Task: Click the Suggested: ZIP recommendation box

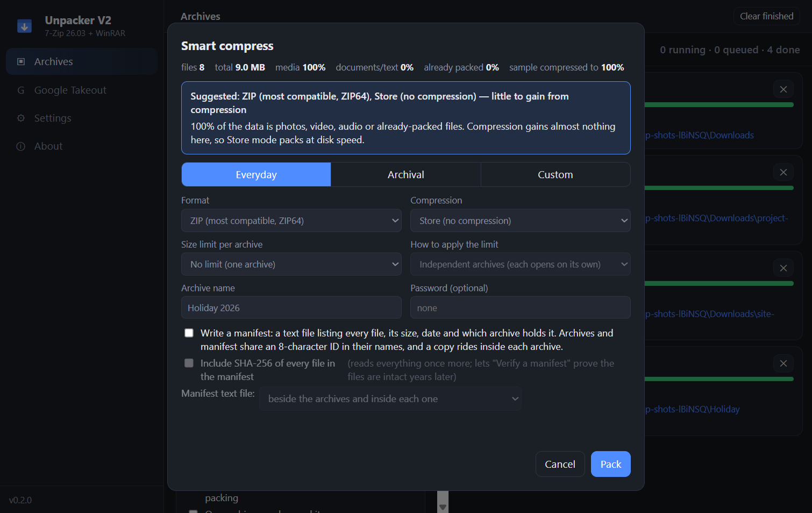Action: [406, 118]
